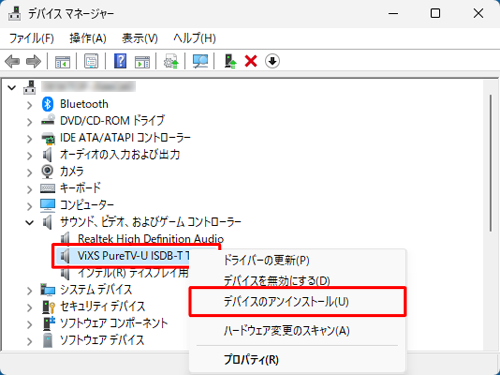The height and width of the screenshot is (375, 500).
Task: Click the black down-arrow disable device icon
Action: tap(272, 61)
